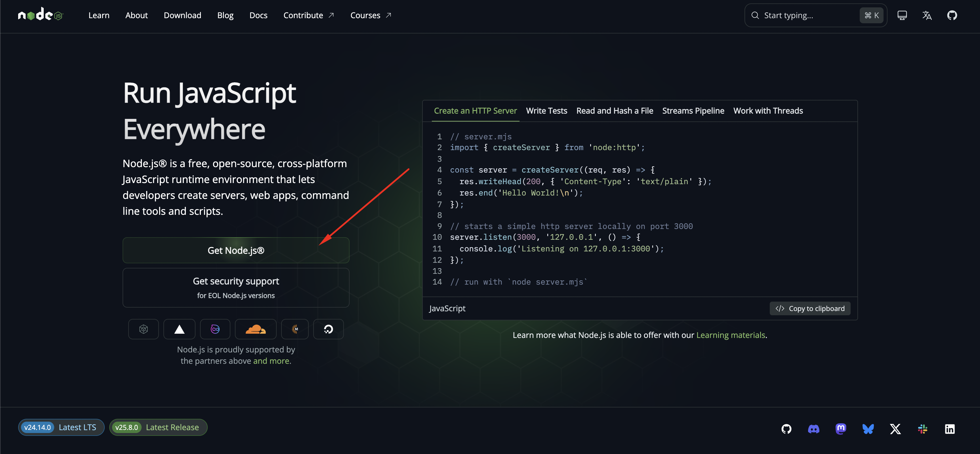980x454 pixels.
Task: Toggle the theme switcher monitor icon
Action: point(902,15)
